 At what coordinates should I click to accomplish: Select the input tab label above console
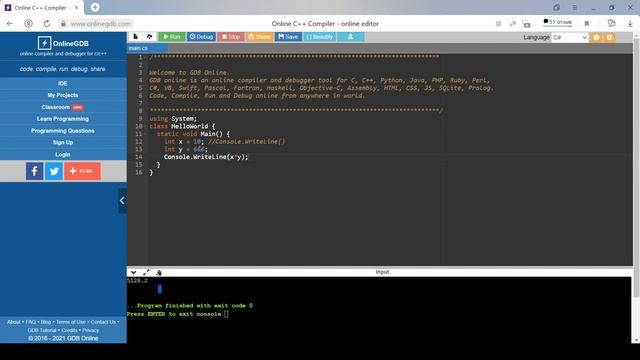(382, 272)
